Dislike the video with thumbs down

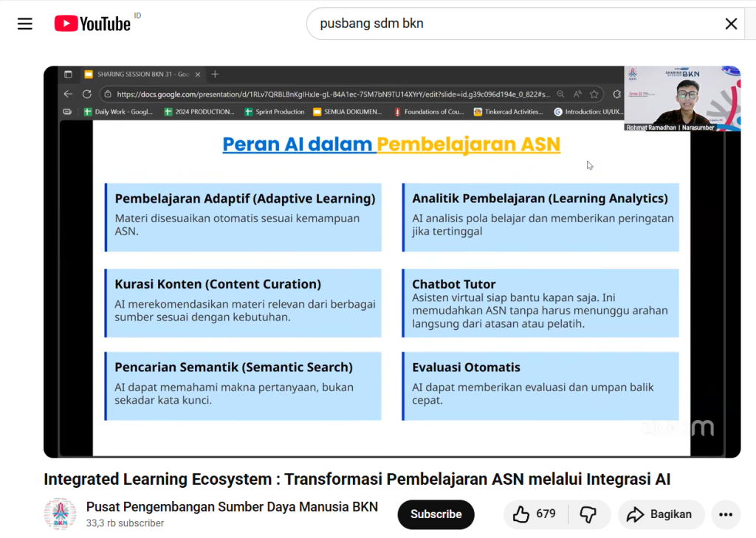[588, 514]
